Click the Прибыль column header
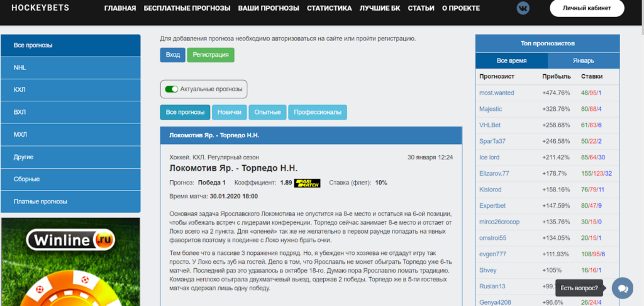The image size is (644, 306). coord(557,77)
